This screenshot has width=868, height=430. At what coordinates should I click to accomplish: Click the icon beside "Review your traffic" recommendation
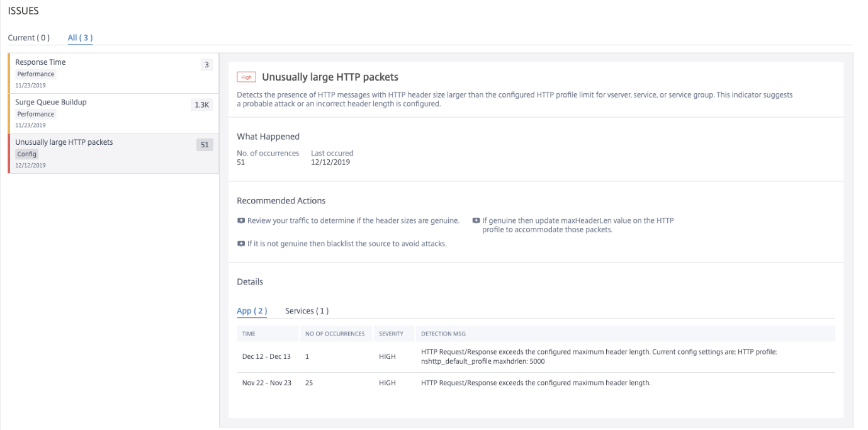[x=240, y=220]
